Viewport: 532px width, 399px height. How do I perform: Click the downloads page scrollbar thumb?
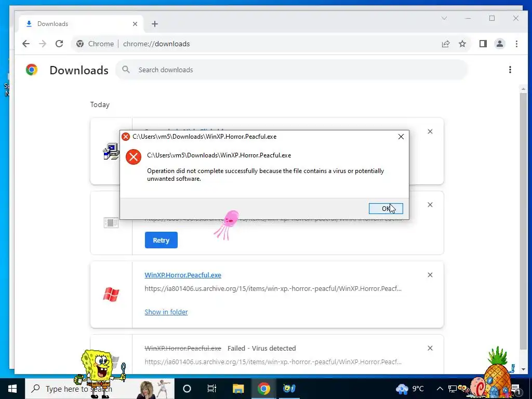coord(523,220)
